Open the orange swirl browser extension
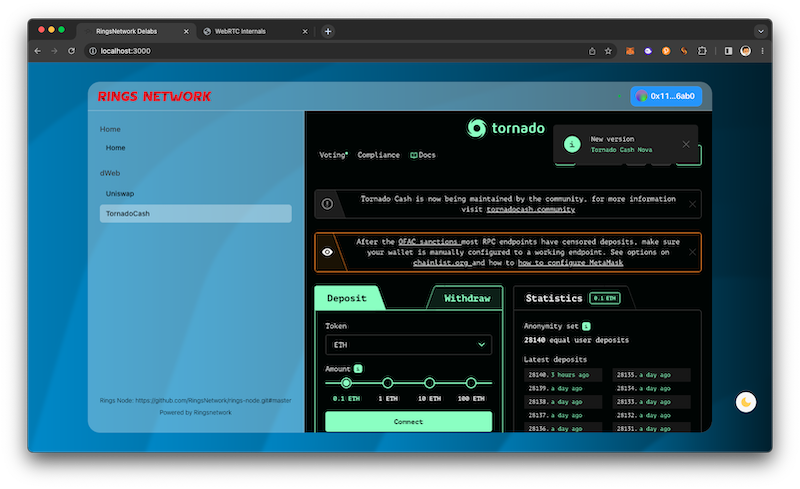Screen dimensions: 800x489 pyautogui.click(x=684, y=51)
